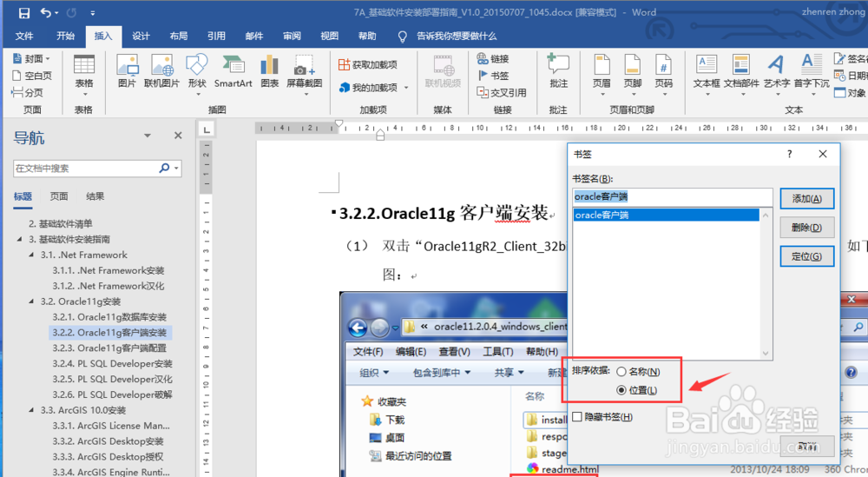Select sort by Location (位置) radio button
This screenshot has width=868, height=477.
point(621,390)
